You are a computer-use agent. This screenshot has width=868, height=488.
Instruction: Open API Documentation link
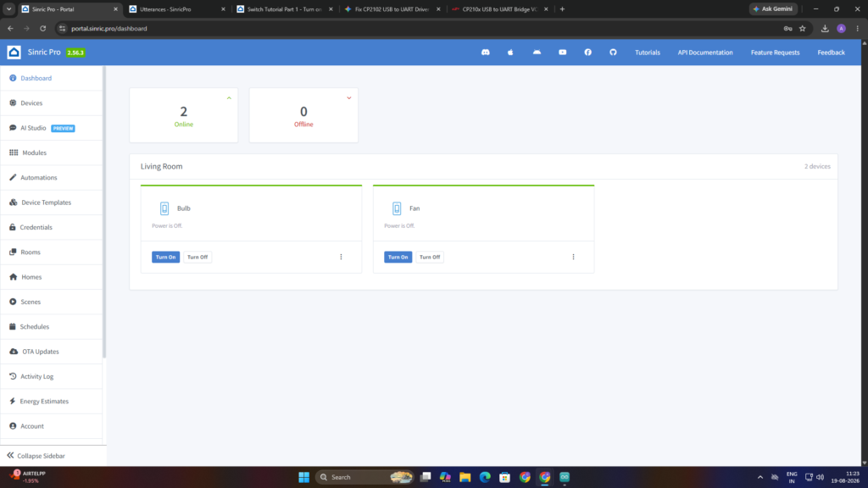point(704,53)
